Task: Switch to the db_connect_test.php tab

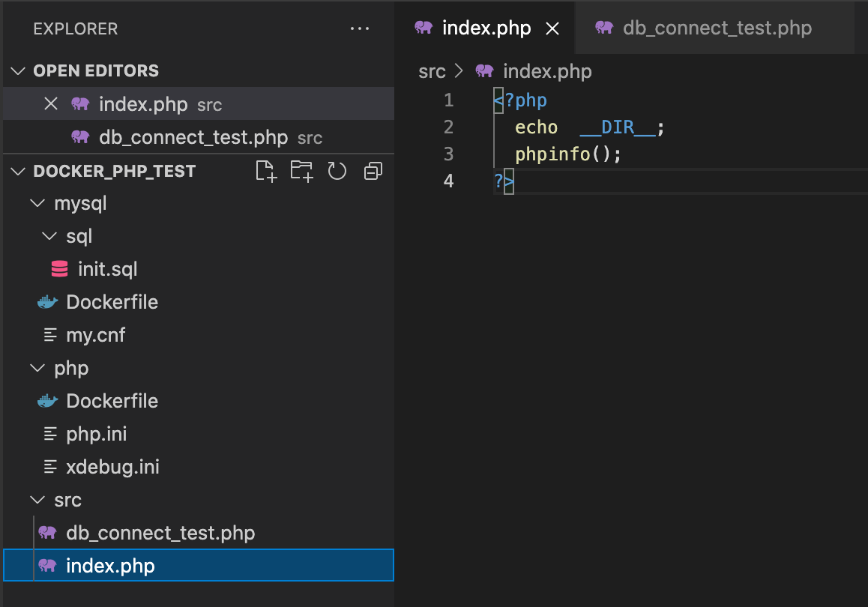Action: (x=714, y=28)
